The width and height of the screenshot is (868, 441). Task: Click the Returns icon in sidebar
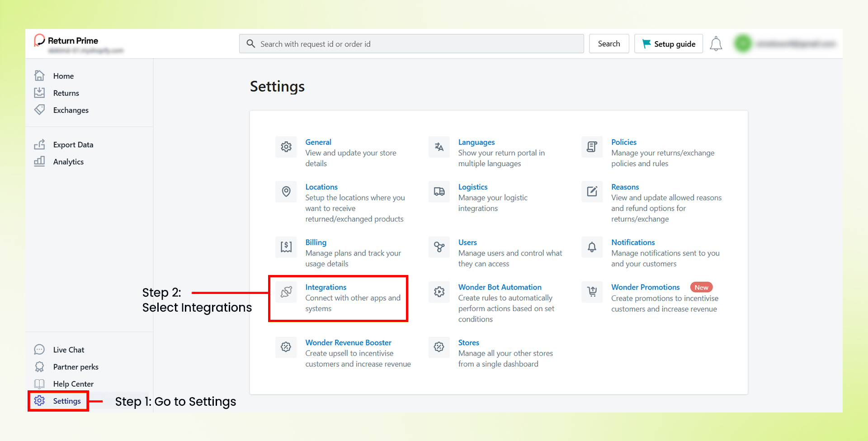[40, 93]
